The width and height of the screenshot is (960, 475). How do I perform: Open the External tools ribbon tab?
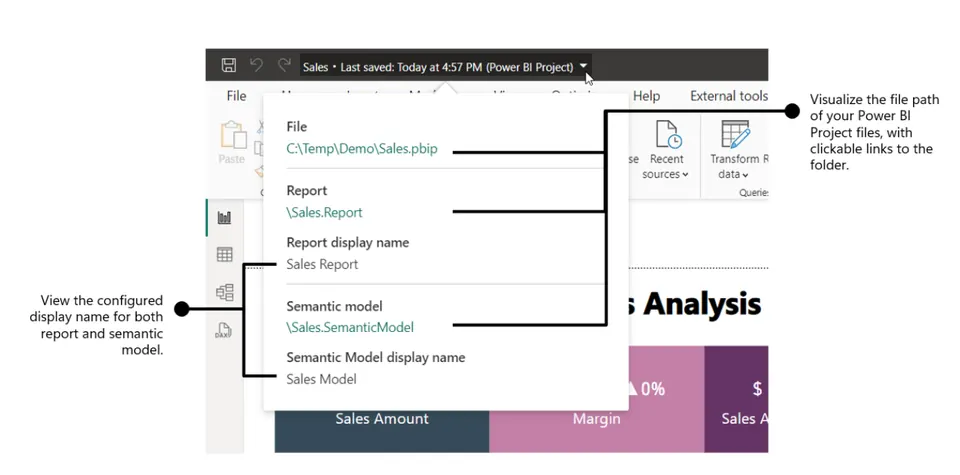click(729, 96)
